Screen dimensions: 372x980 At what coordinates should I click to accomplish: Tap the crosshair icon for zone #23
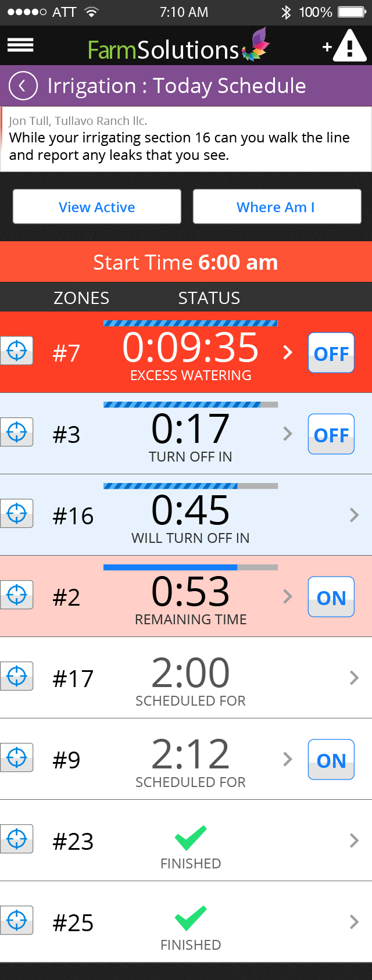pos(17,839)
